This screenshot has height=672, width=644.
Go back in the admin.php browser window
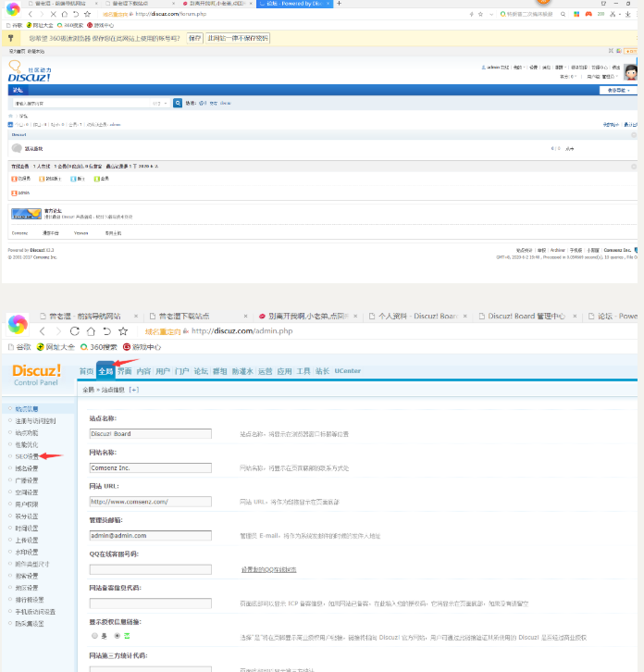(x=42, y=331)
